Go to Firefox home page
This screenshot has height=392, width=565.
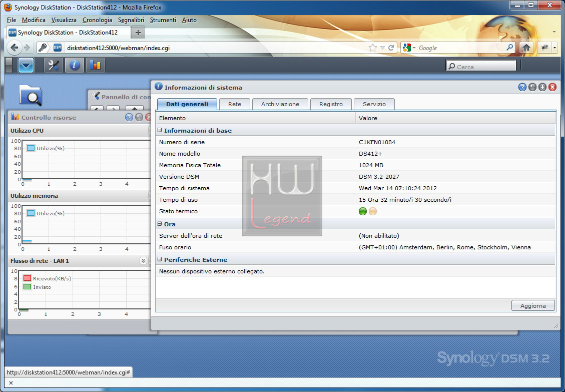coord(526,48)
